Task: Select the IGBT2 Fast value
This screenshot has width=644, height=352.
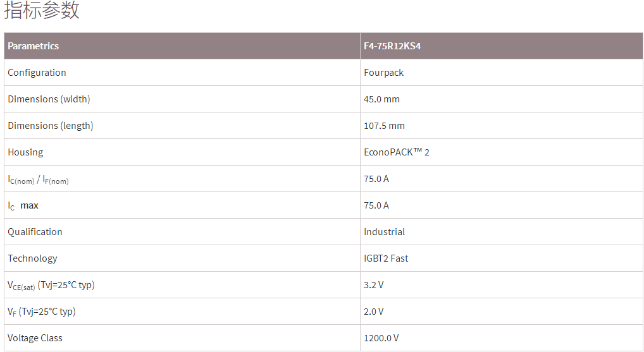Action: click(x=386, y=258)
